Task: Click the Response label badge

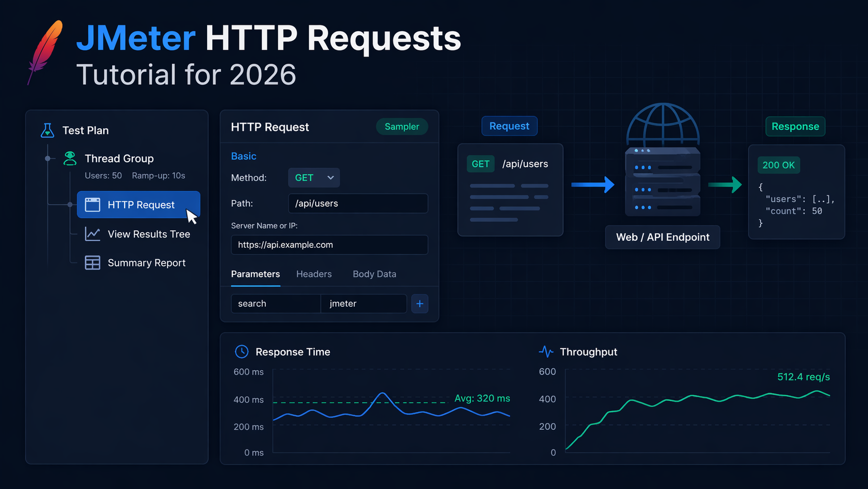Action: [x=795, y=126]
